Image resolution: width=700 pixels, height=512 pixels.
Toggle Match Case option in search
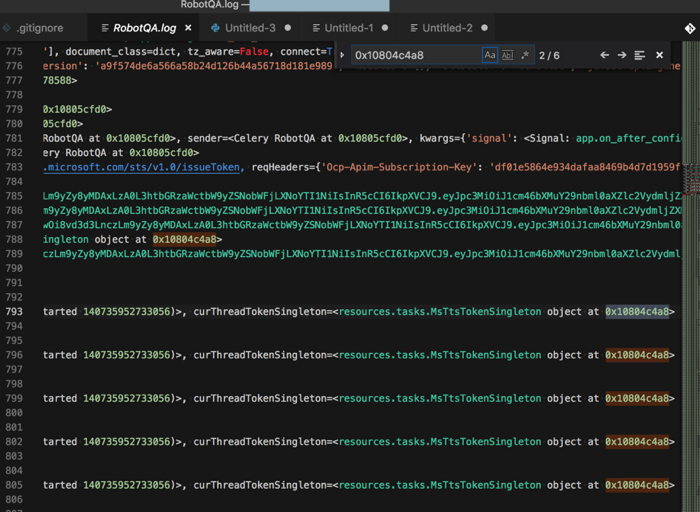pyautogui.click(x=490, y=55)
